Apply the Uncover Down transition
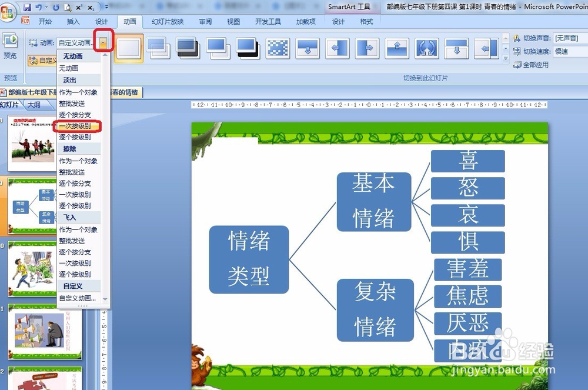This screenshot has height=390, width=588. tap(456, 48)
